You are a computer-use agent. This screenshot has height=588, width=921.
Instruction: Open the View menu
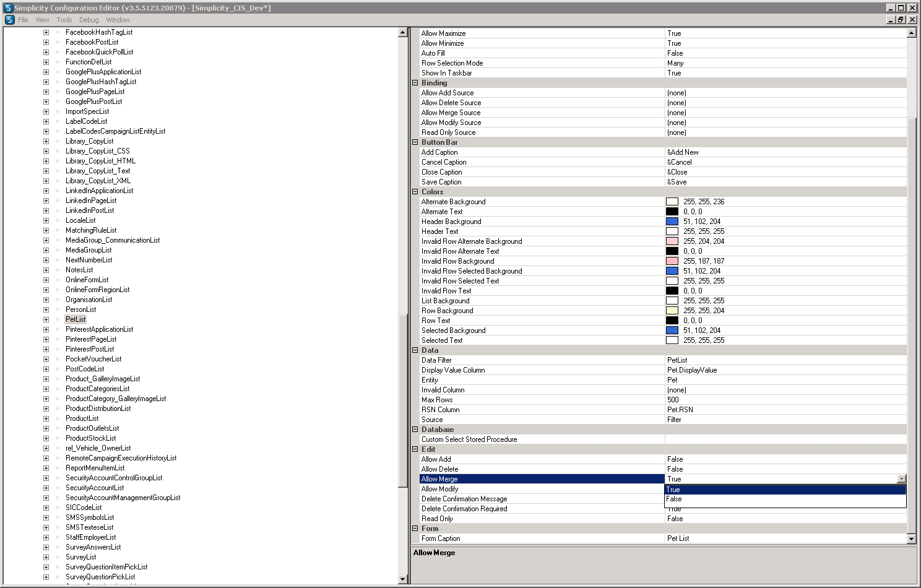pos(42,20)
